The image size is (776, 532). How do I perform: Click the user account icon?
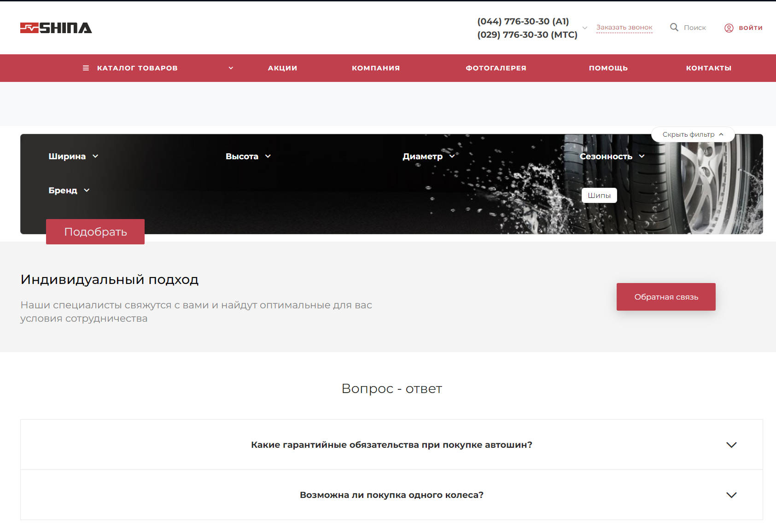click(729, 28)
